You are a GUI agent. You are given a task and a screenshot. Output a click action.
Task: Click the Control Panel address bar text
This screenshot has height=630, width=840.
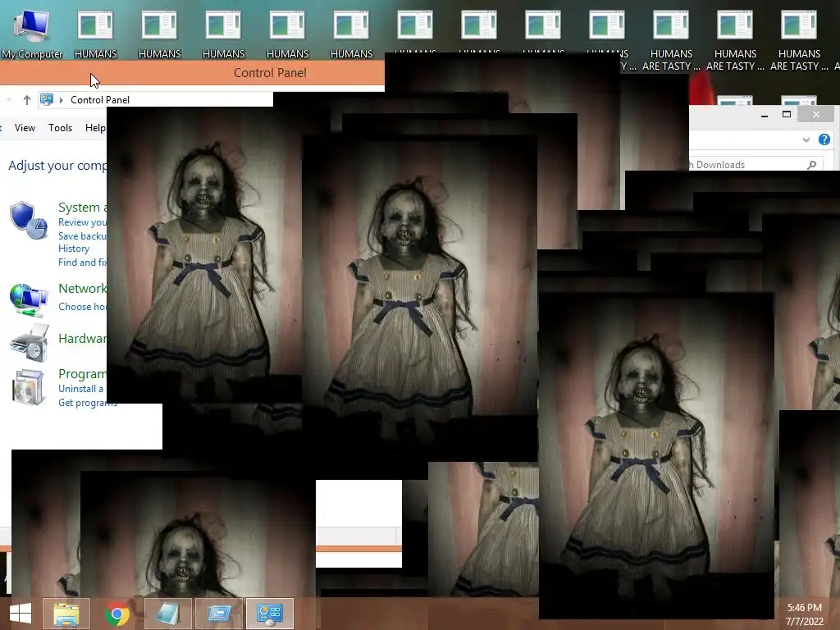(100, 100)
